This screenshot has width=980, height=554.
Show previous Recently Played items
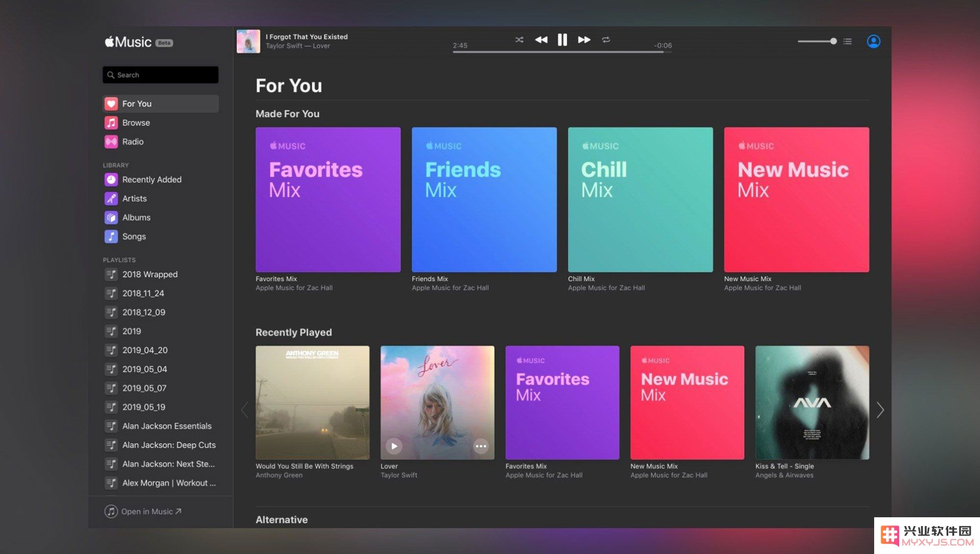coord(245,410)
